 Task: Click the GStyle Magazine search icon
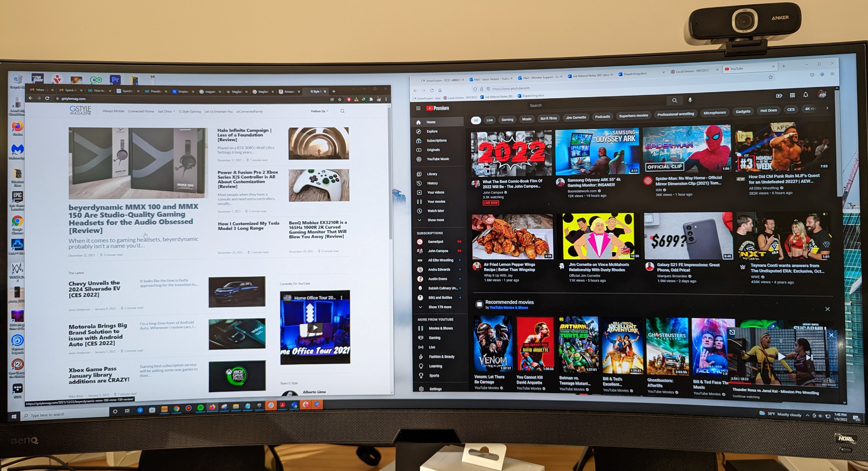pos(342,111)
